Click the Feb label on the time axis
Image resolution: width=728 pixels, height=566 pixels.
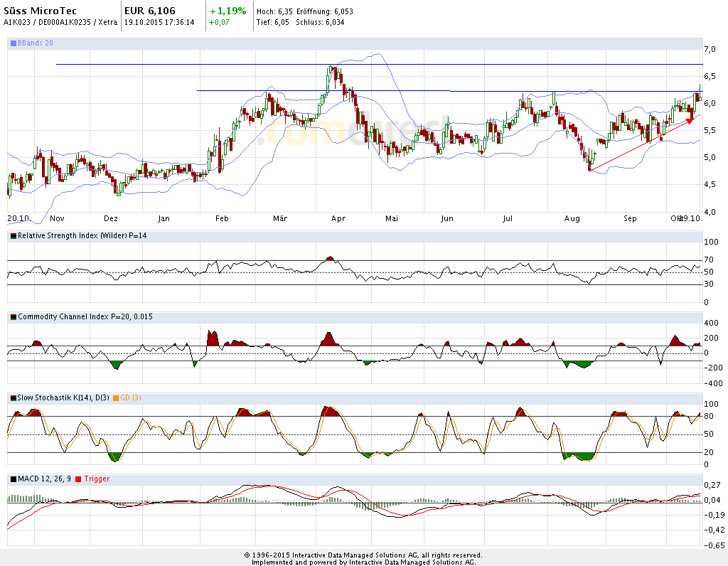click(x=221, y=219)
